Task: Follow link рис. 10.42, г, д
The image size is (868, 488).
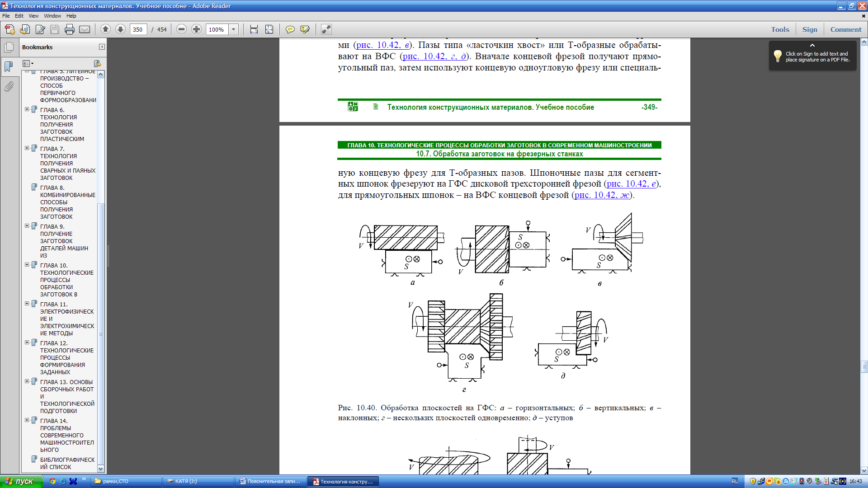Action: click(434, 56)
